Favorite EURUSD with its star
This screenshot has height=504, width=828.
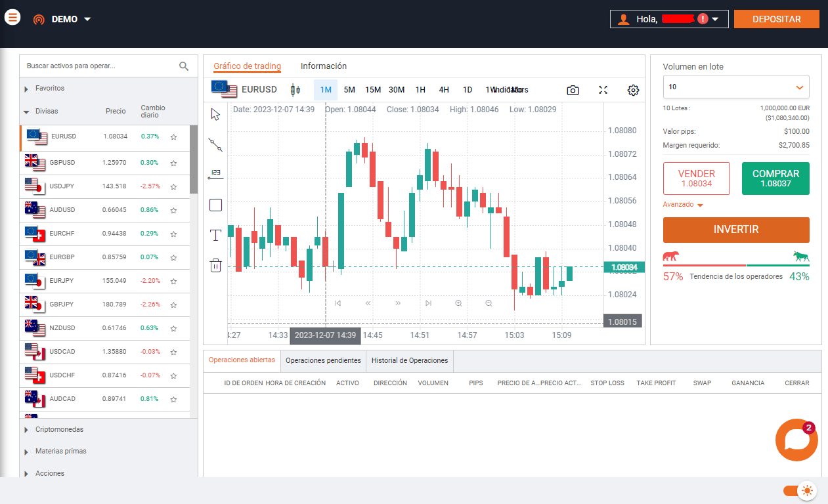point(173,137)
